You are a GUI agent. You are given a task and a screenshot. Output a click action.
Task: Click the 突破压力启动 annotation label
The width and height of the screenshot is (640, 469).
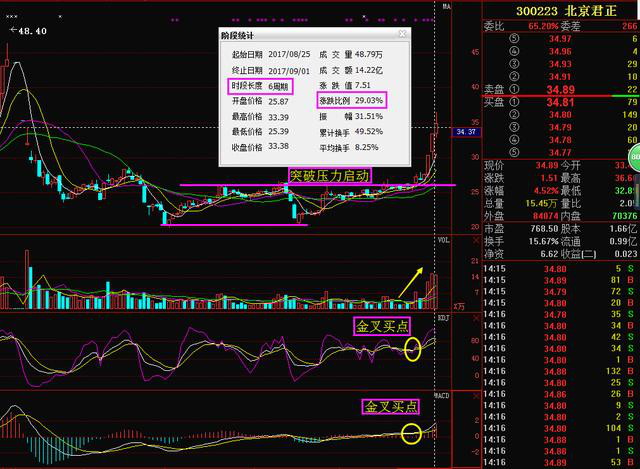(x=329, y=175)
